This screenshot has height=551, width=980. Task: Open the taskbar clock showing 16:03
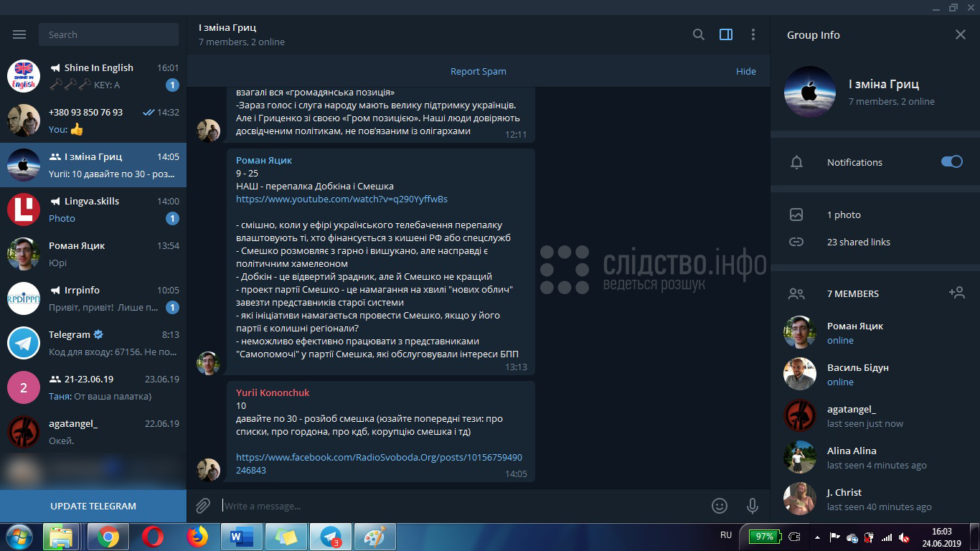(941, 537)
